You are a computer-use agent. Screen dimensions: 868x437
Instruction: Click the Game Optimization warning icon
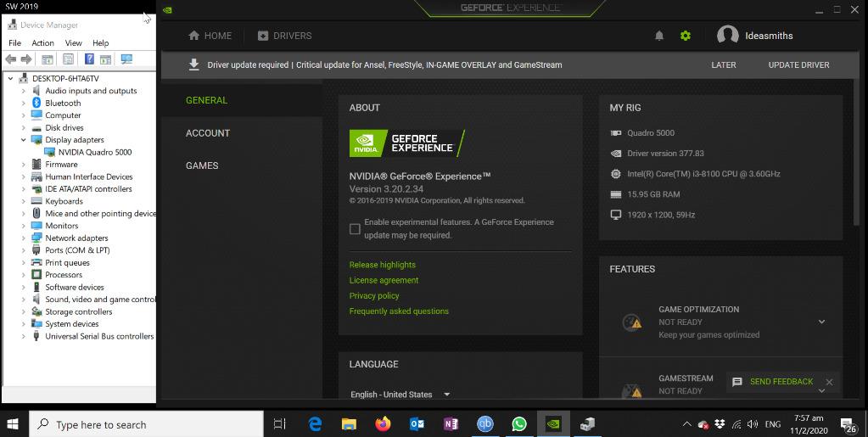pyautogui.click(x=631, y=322)
